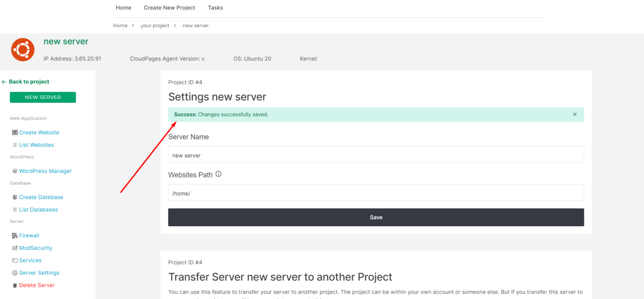Switch to the Tasks section
The width and height of the screenshot is (644, 299).
[x=215, y=8]
